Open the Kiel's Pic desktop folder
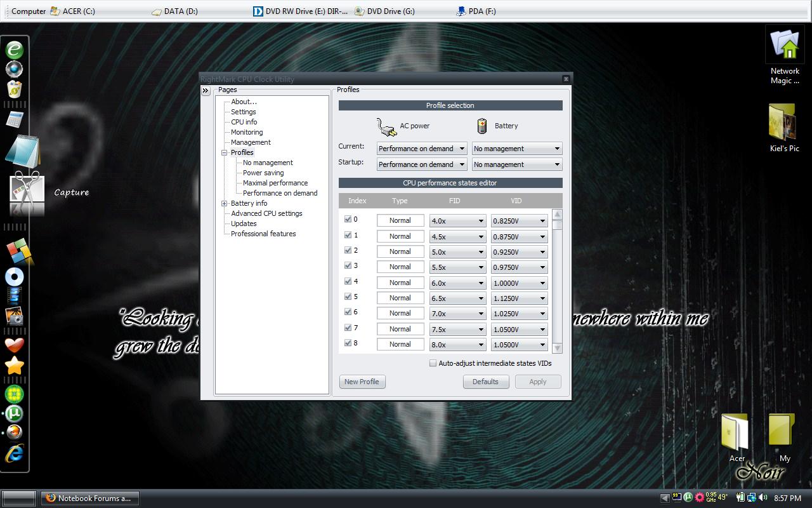The width and height of the screenshot is (812, 508). 785,129
